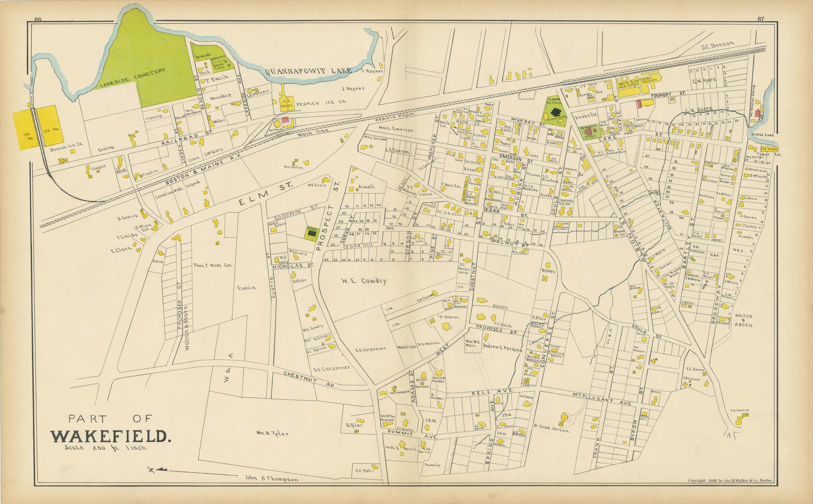Click the page number 87
This screenshot has width=813, height=504.
point(761,19)
